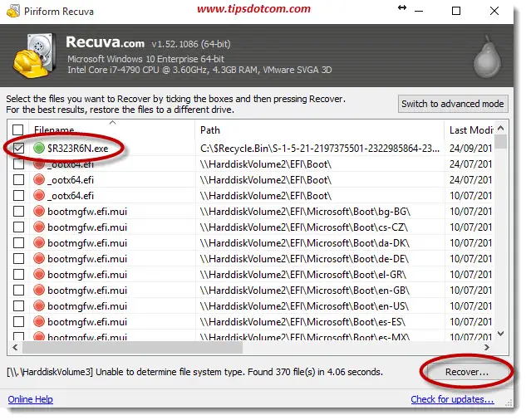526x420 pixels.
Task: Click the Switch to advanced mode button
Action: [453, 104]
